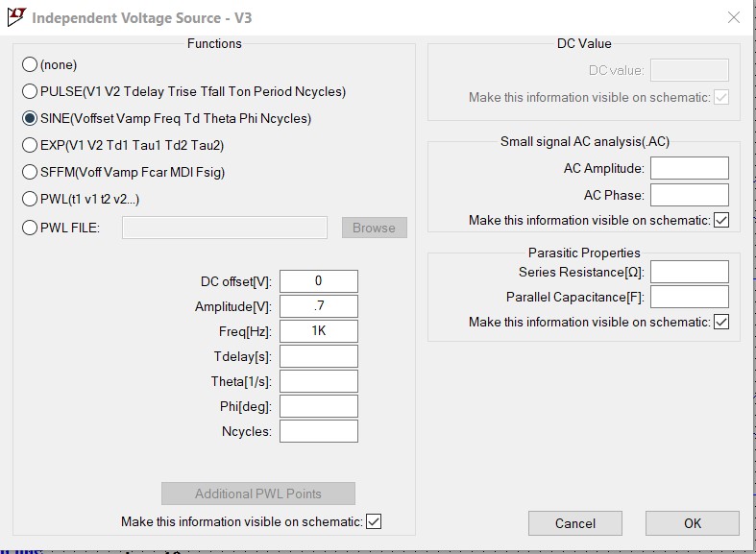Screen dimensions: 756x554
Task: Click the AC Phase input field
Action: click(690, 195)
